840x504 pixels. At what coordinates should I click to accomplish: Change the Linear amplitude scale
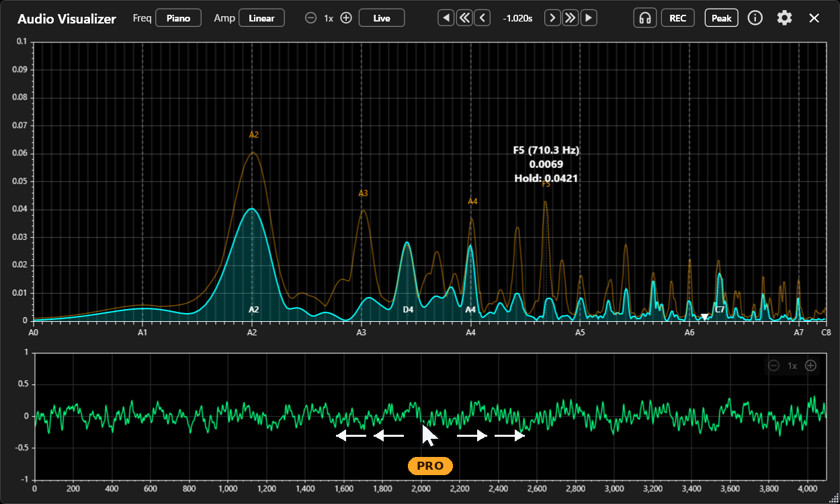coord(261,18)
